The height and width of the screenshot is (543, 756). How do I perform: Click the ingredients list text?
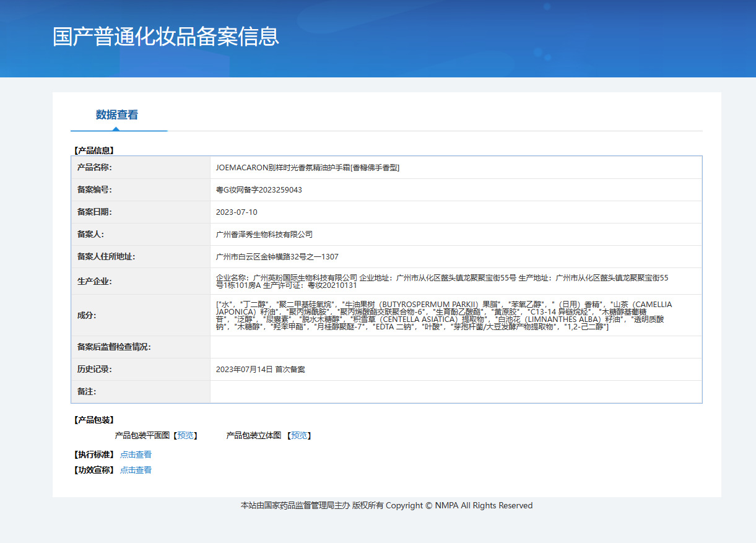coord(444,315)
